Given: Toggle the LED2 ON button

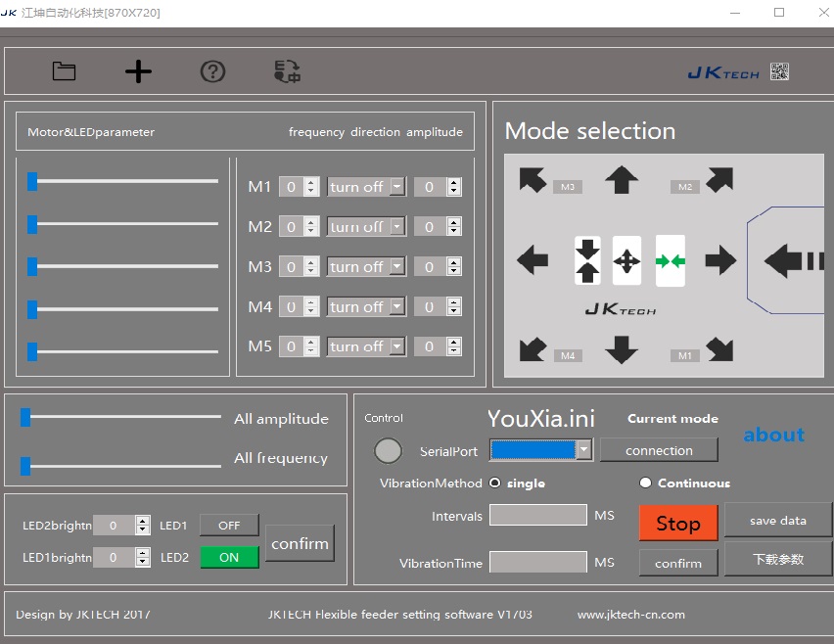Looking at the screenshot, I should click(x=229, y=557).
